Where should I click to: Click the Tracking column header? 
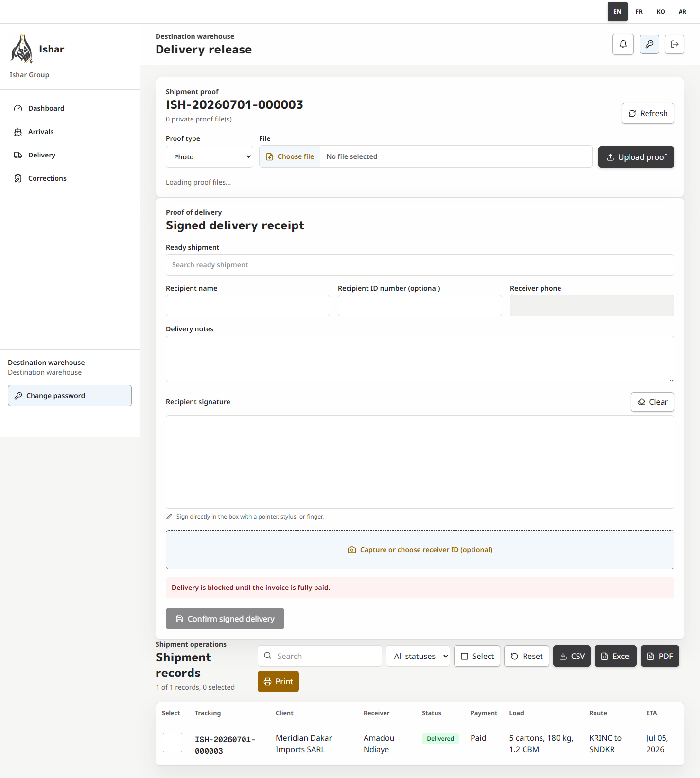(x=208, y=713)
